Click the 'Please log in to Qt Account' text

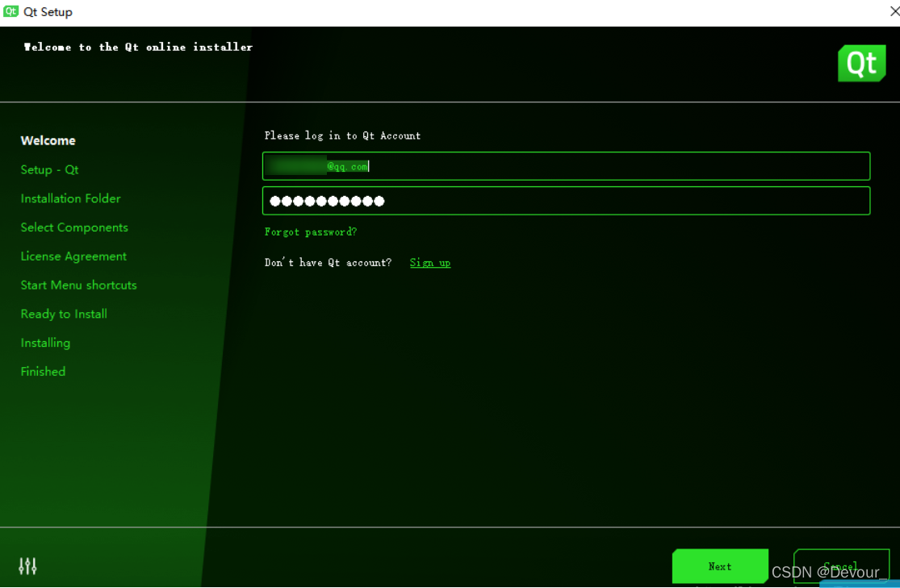tap(343, 136)
